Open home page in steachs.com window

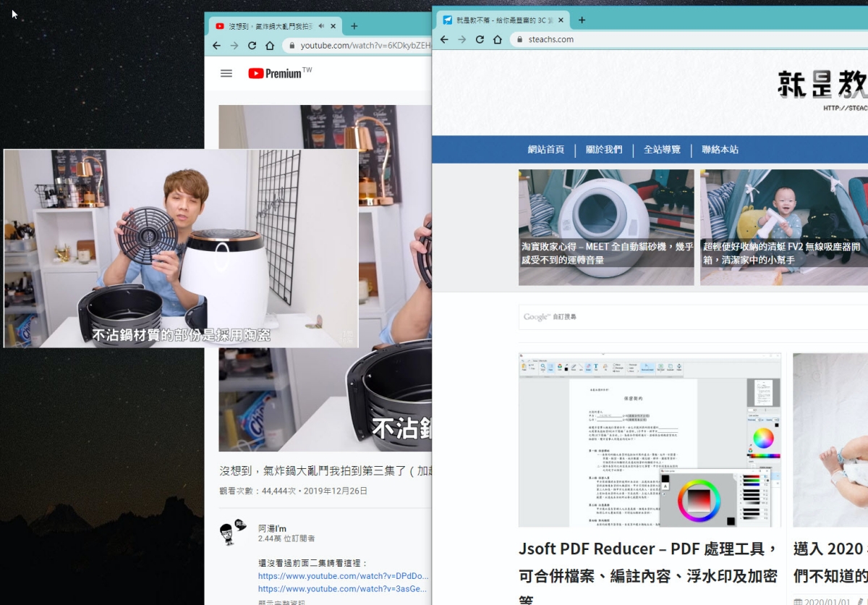(x=498, y=40)
